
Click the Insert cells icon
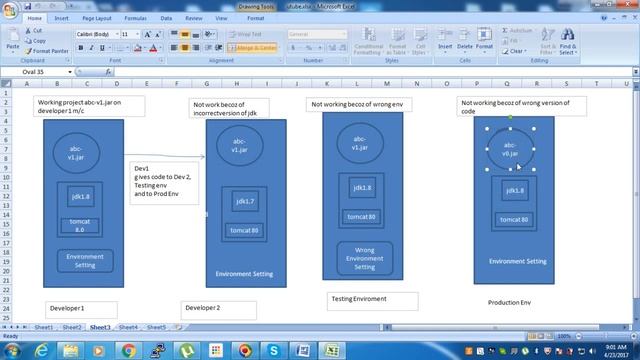(x=445, y=34)
